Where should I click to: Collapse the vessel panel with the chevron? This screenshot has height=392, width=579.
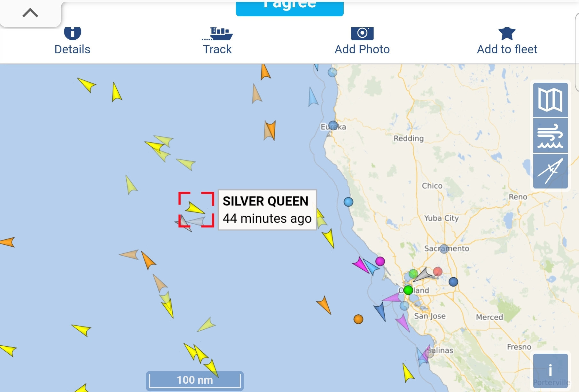(x=30, y=13)
